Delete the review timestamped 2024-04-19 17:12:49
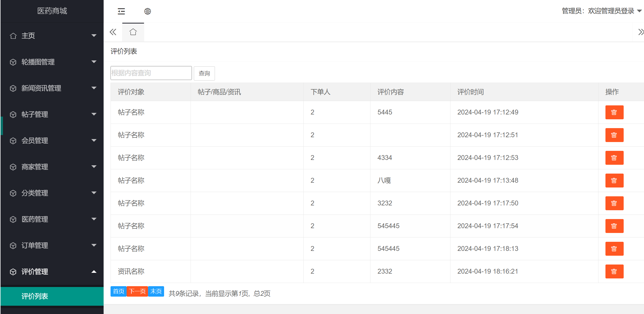Image resolution: width=644 pixels, height=314 pixels. [614, 112]
